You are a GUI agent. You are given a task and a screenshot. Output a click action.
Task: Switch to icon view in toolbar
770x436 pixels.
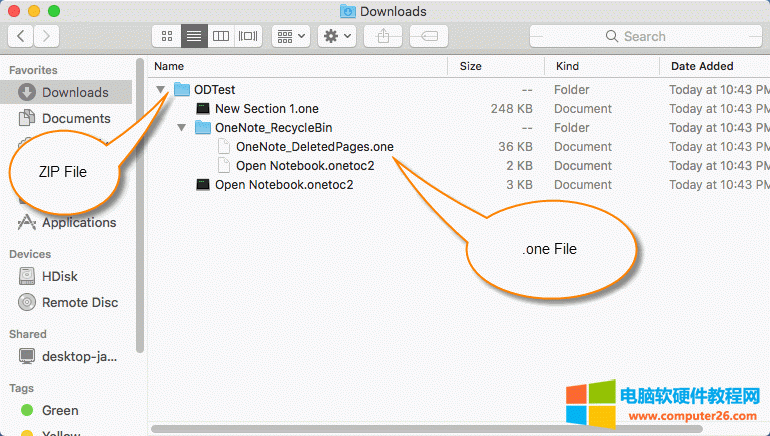click(166, 36)
